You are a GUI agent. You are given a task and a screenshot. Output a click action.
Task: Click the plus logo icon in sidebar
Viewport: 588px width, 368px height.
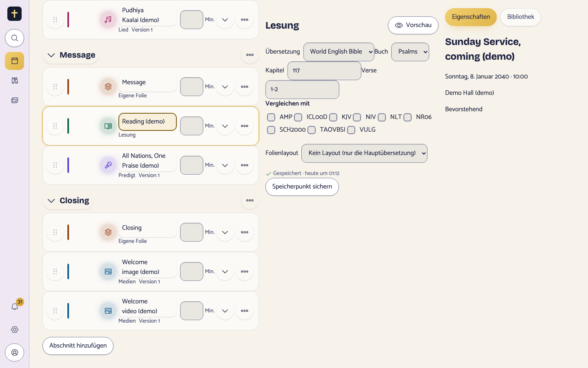point(14,13)
